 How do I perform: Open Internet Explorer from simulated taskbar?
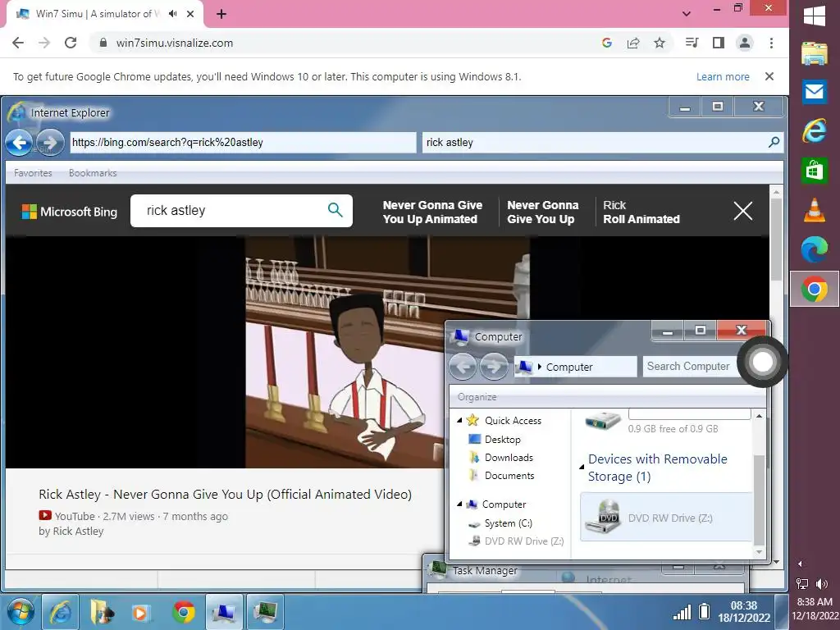click(60, 612)
